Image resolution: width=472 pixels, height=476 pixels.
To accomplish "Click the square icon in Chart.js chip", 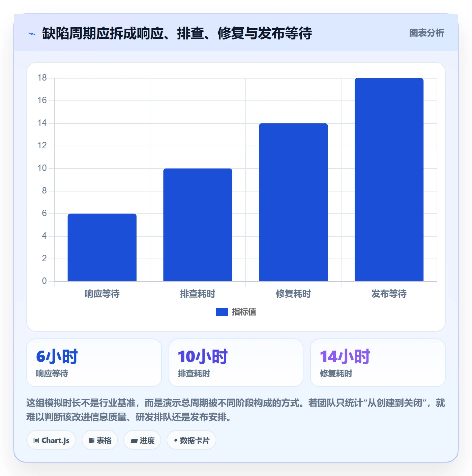I will 36,441.
